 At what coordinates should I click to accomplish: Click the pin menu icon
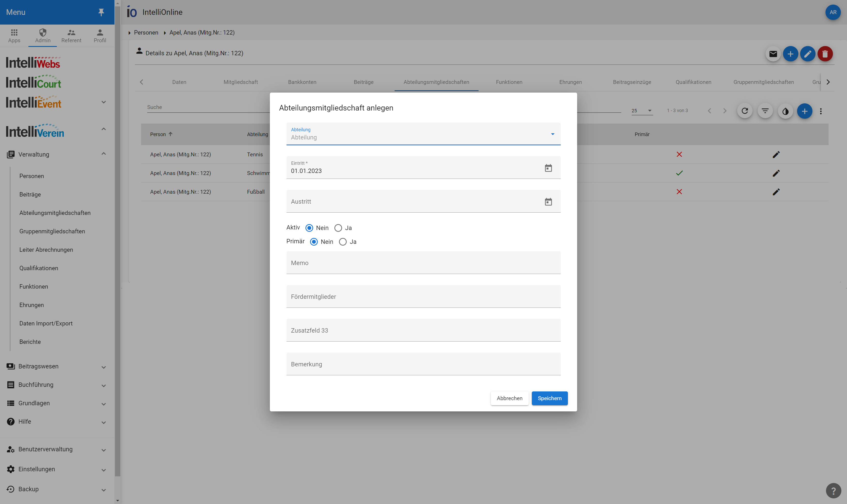pyautogui.click(x=101, y=12)
